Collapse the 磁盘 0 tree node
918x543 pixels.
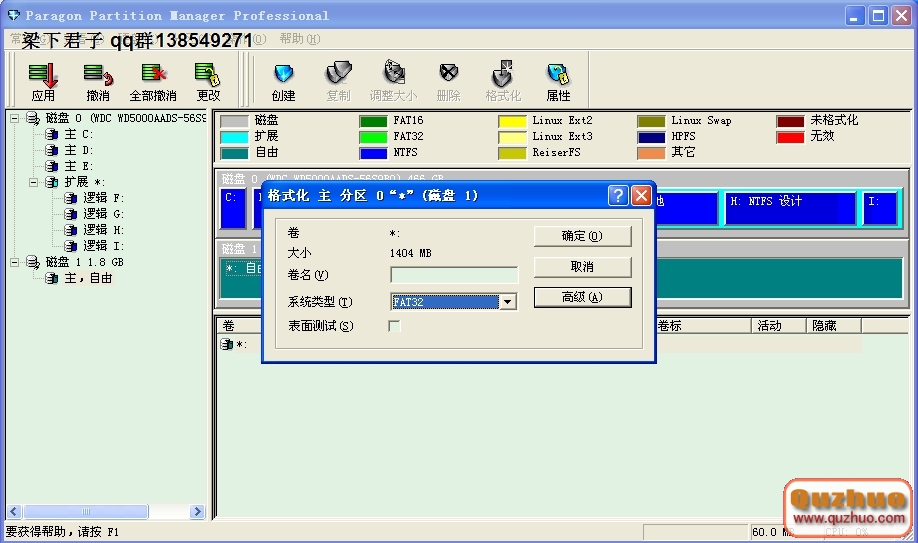pos(15,119)
